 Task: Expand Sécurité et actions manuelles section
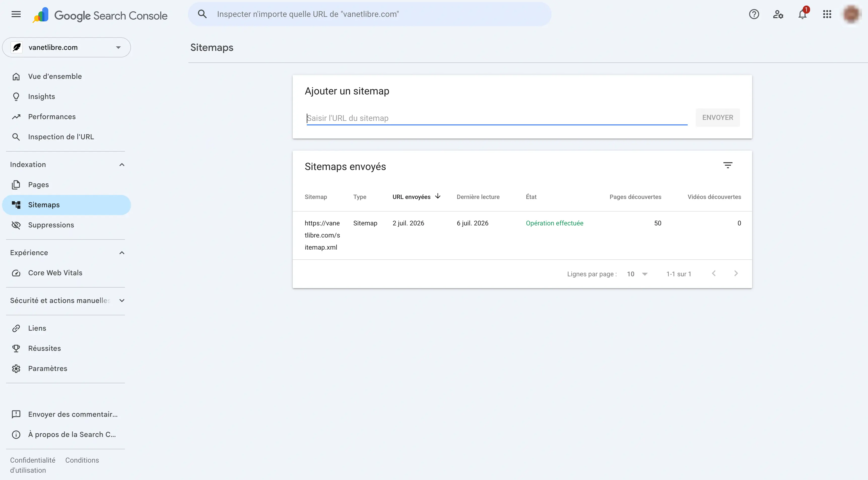click(x=122, y=300)
